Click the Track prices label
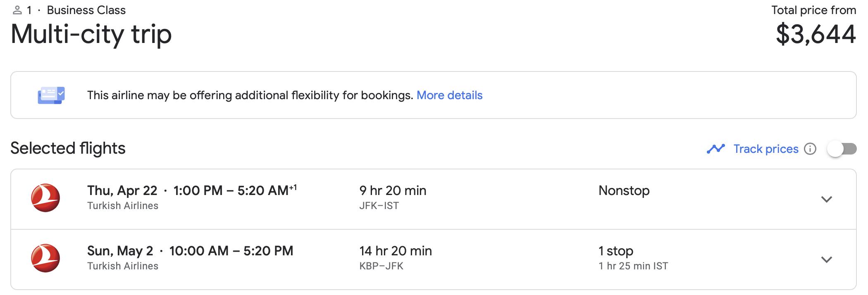The image size is (868, 295). pyautogui.click(x=766, y=149)
